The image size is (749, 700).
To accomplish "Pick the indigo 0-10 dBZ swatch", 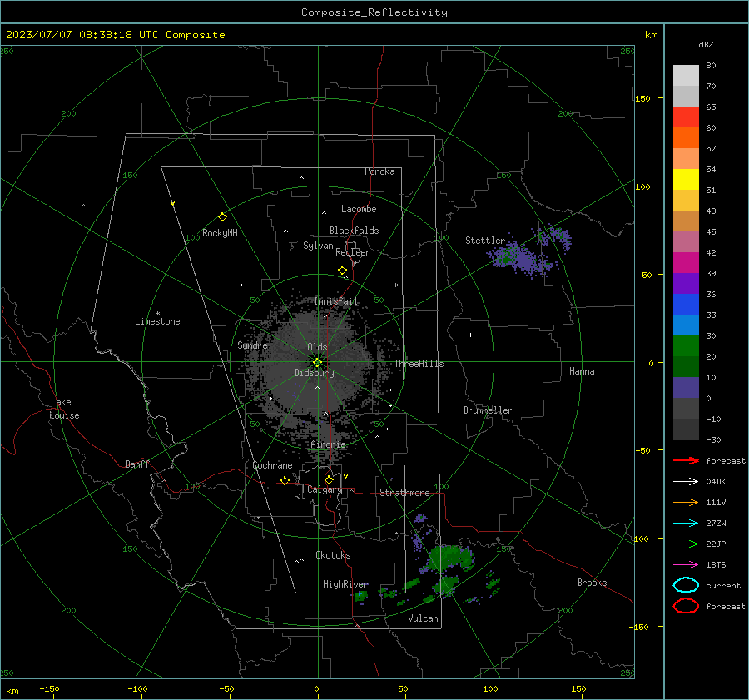I will 686,388.
